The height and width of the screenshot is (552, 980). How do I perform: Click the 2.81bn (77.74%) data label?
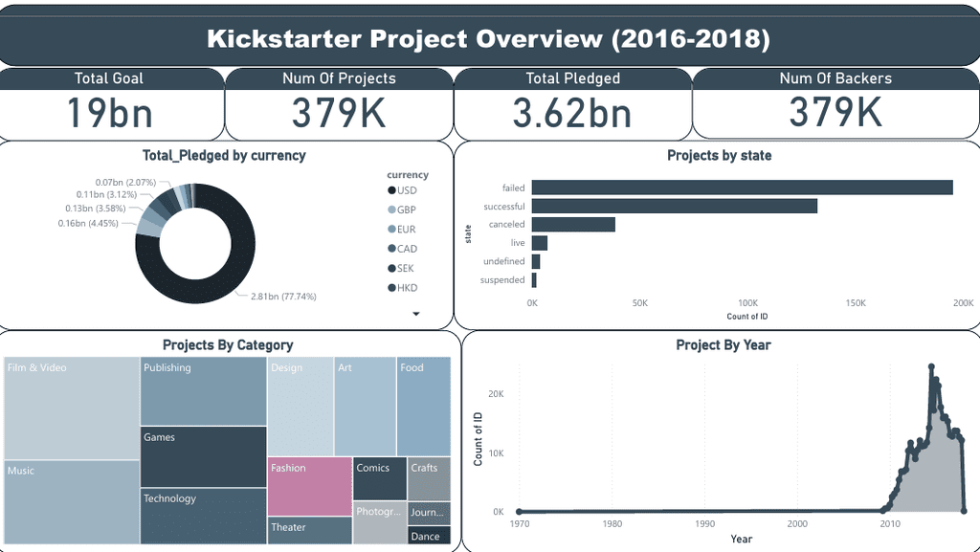click(x=283, y=297)
